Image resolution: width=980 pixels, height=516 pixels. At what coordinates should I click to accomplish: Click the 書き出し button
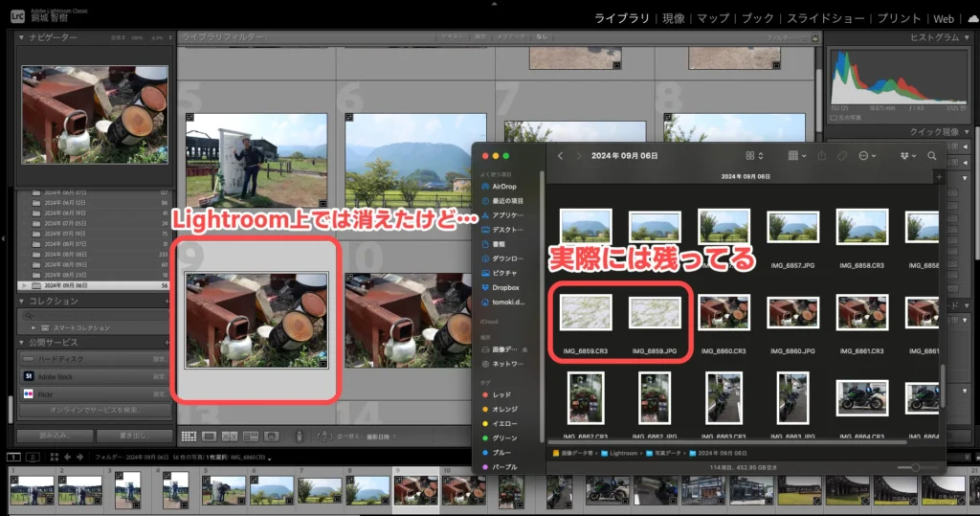[x=134, y=435]
